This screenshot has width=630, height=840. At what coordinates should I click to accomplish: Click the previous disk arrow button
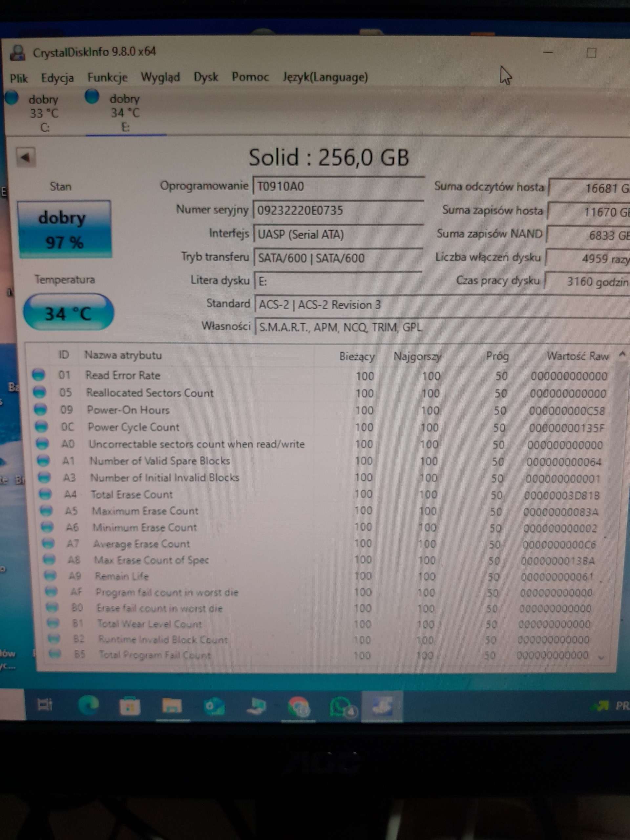(26, 157)
